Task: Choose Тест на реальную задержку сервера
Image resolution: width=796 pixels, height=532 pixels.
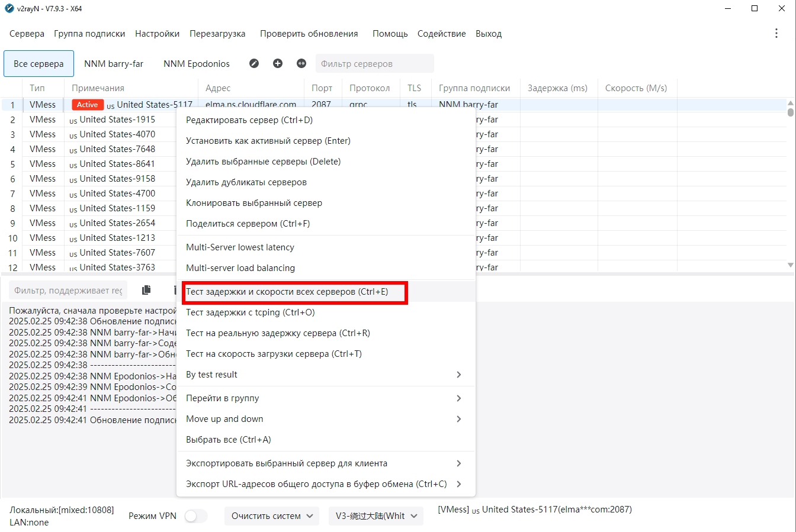Action: click(326, 333)
